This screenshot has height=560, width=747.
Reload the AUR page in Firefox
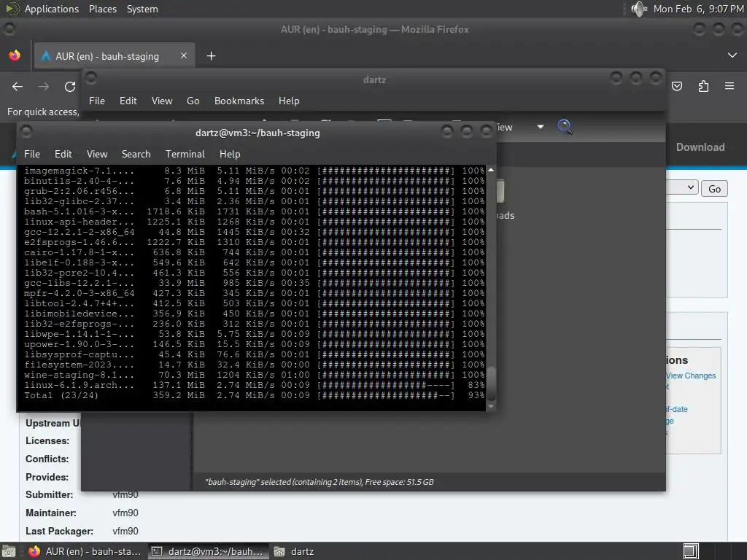pos(70,87)
